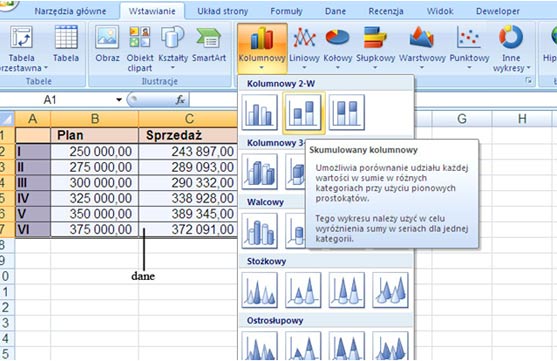557x361 pixels.
Task: Select first Ostrosłupowy pyramid chart thumbnail
Action: point(260,346)
